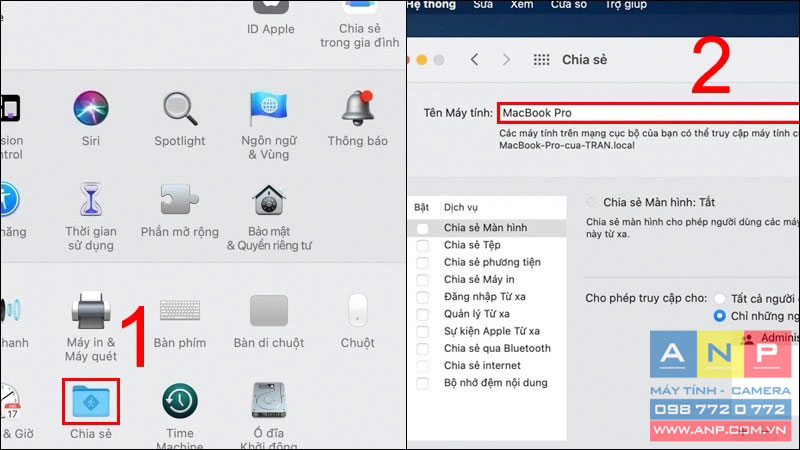Screen dimensions: 800x450
Task: Select the Sự kiện Apple Từ xa row
Action: coord(487,331)
